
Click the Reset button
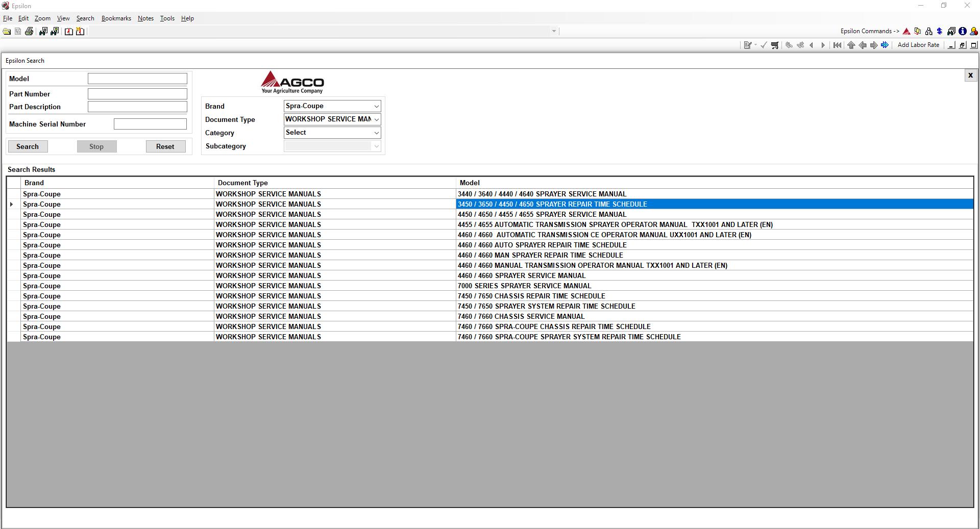165,146
